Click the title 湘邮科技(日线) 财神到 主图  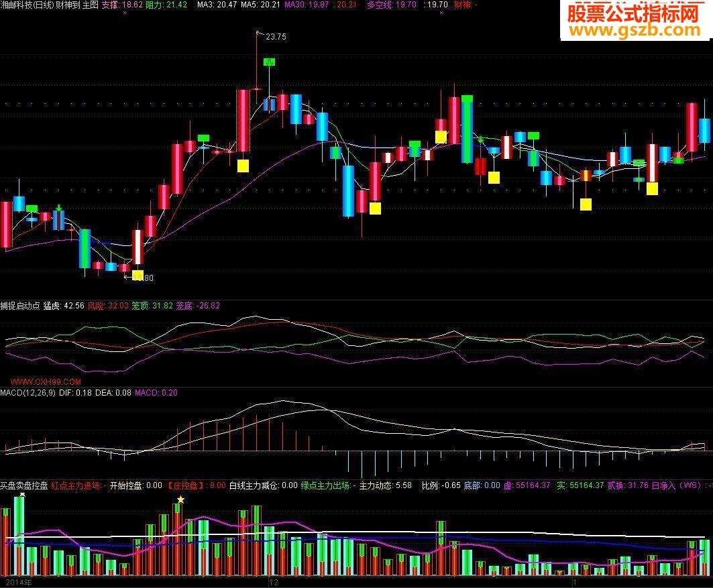click(x=50, y=5)
